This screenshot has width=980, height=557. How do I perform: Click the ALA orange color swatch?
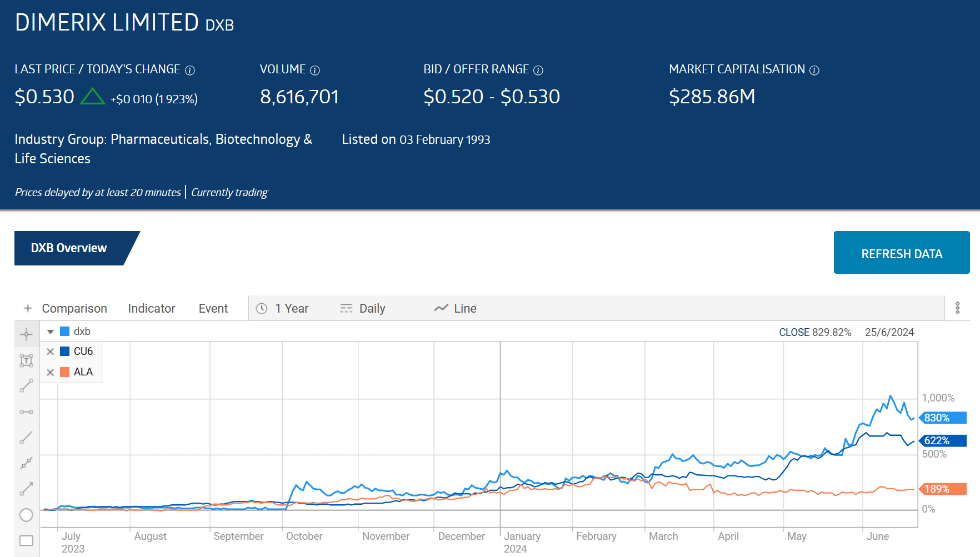click(65, 372)
